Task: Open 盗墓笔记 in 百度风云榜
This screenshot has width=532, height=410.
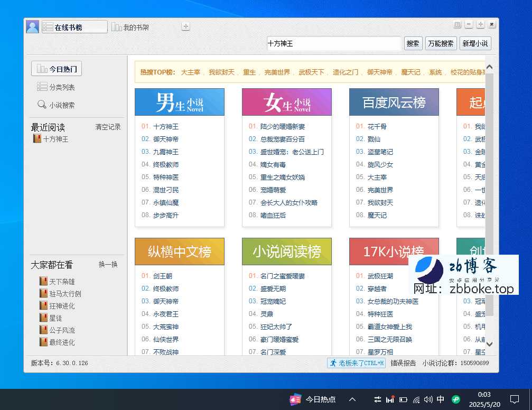Action: [x=380, y=152]
